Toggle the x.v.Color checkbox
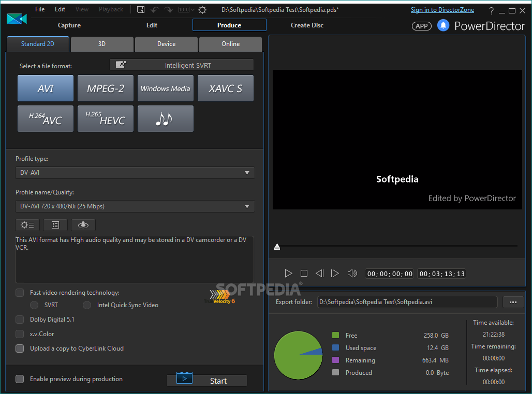 pos(20,334)
